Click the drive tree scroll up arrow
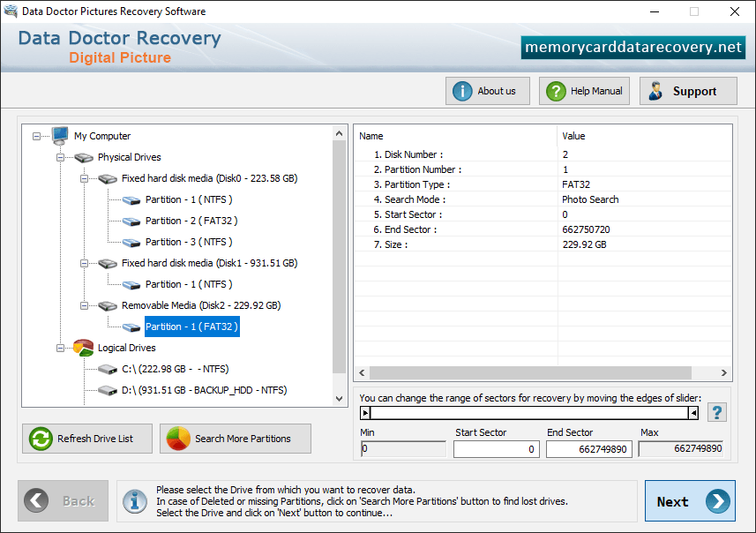The height and width of the screenshot is (533, 756). 340,133
